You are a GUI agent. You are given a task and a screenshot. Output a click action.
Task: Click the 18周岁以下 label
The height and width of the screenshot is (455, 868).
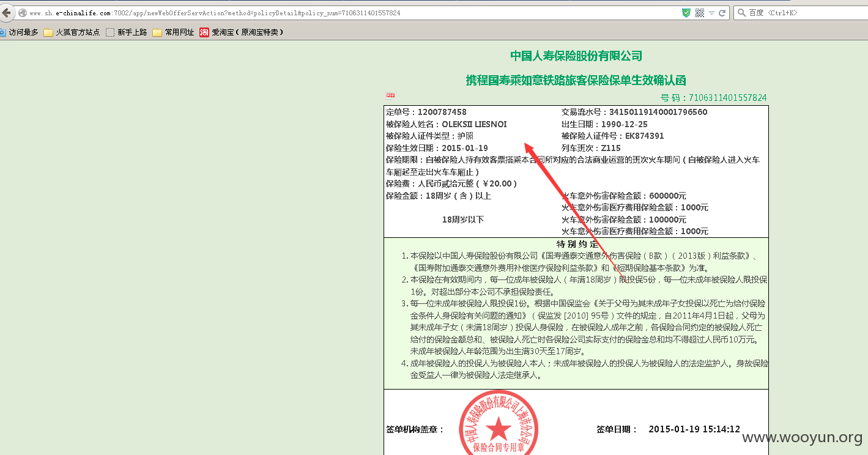click(x=463, y=220)
